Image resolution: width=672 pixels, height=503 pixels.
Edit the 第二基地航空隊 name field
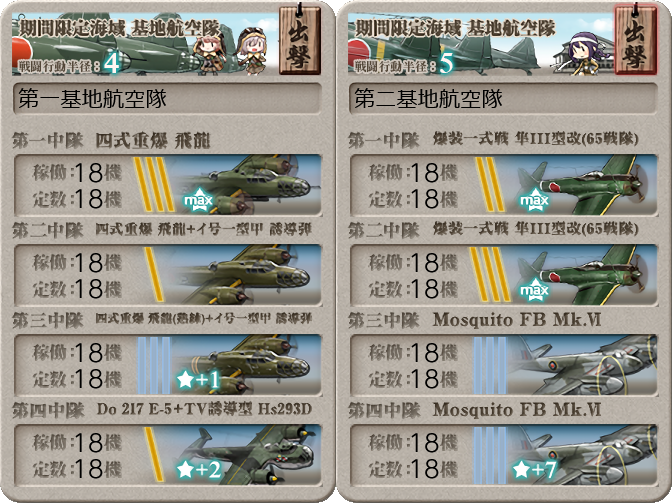tap(503, 99)
